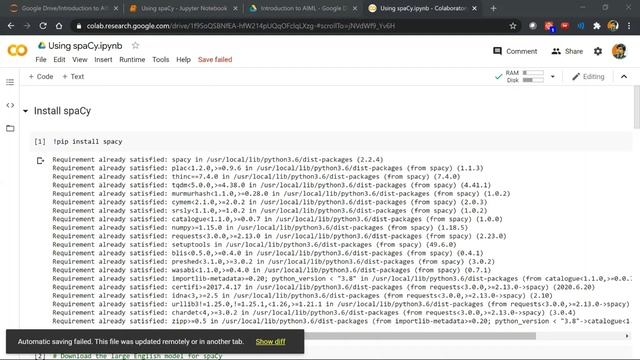Viewport: 640px width, 360px height.
Task: Click the grey circular extension icon
Action: (533, 26)
